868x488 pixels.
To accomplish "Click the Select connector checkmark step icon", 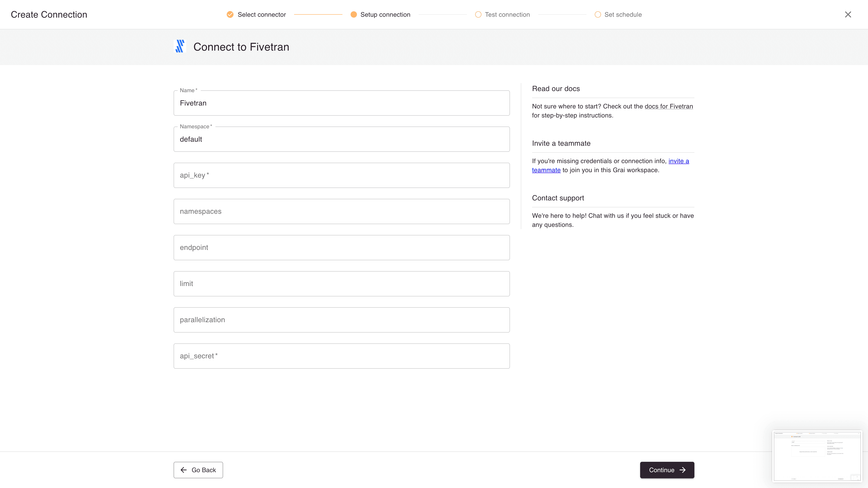I will (230, 14).
